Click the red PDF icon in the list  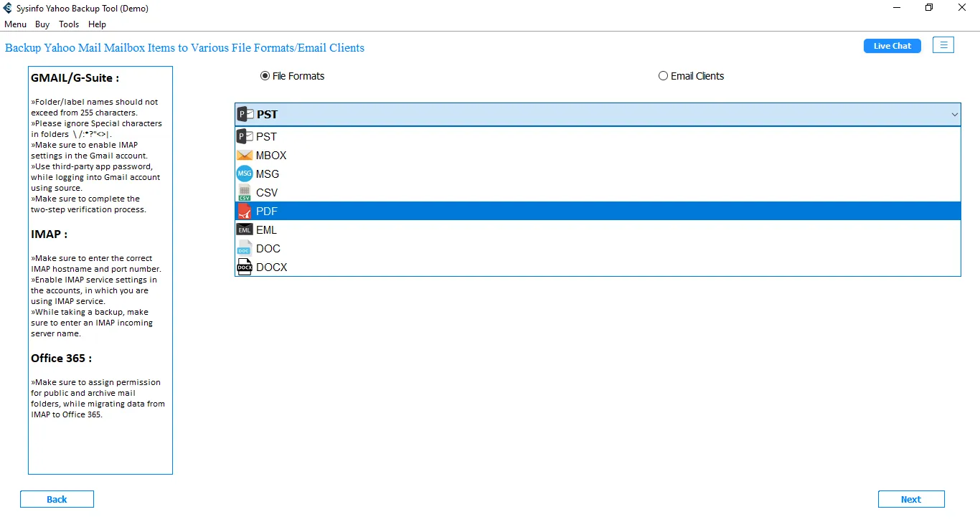[245, 212]
